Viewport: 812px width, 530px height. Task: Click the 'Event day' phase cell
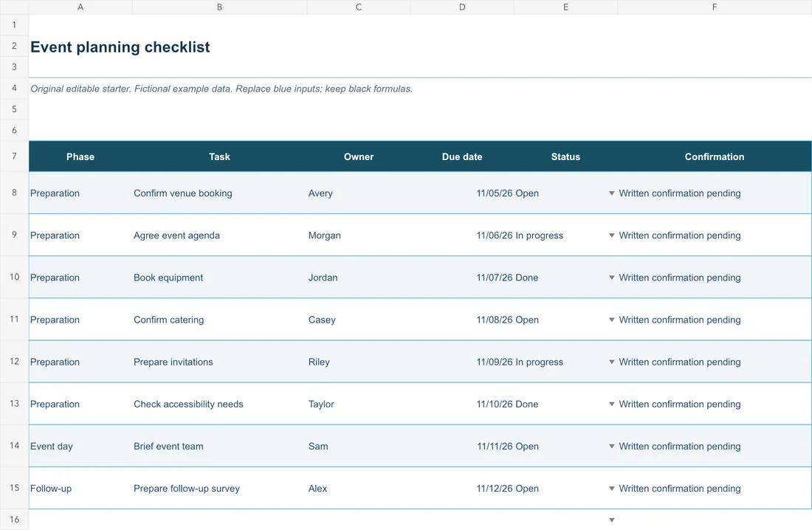[80, 446]
